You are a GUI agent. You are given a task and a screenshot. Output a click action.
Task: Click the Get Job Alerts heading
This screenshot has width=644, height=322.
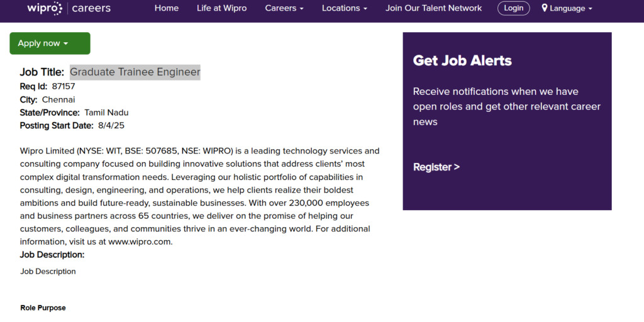click(462, 60)
